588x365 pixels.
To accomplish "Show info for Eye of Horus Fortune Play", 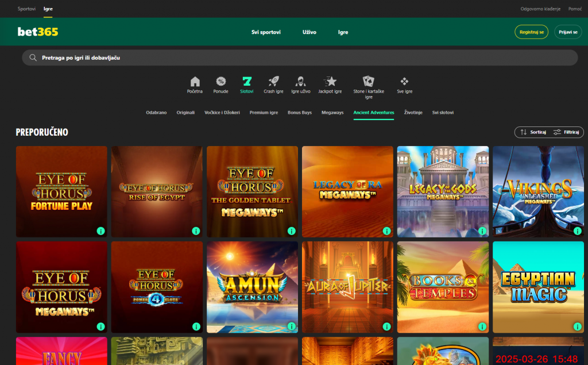I will pos(100,231).
